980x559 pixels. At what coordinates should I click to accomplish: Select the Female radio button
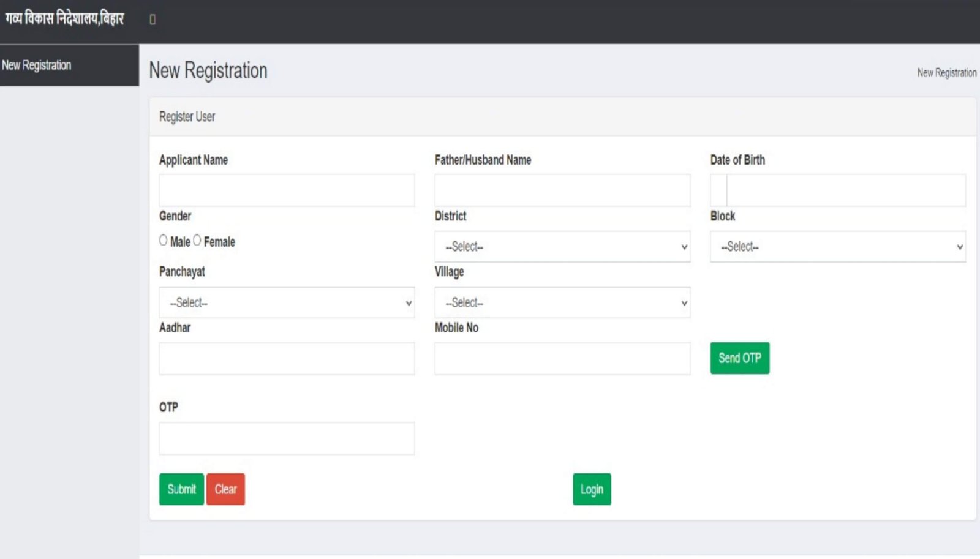(197, 241)
